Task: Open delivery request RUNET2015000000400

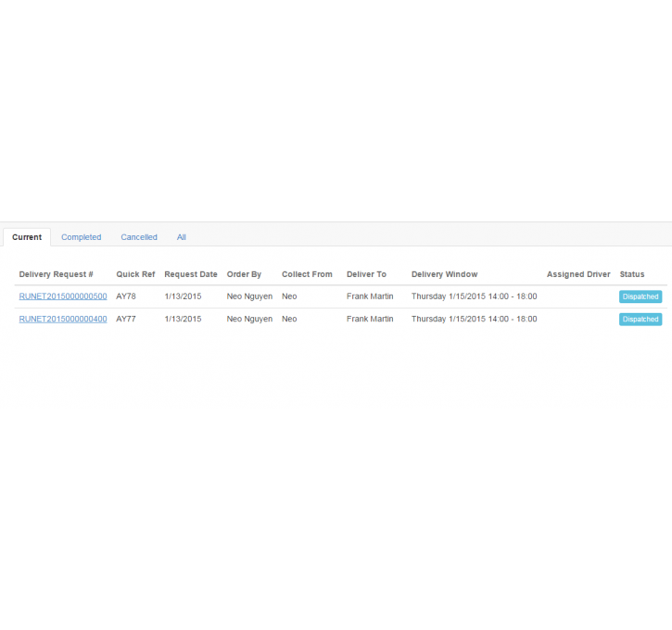Action: [x=63, y=319]
